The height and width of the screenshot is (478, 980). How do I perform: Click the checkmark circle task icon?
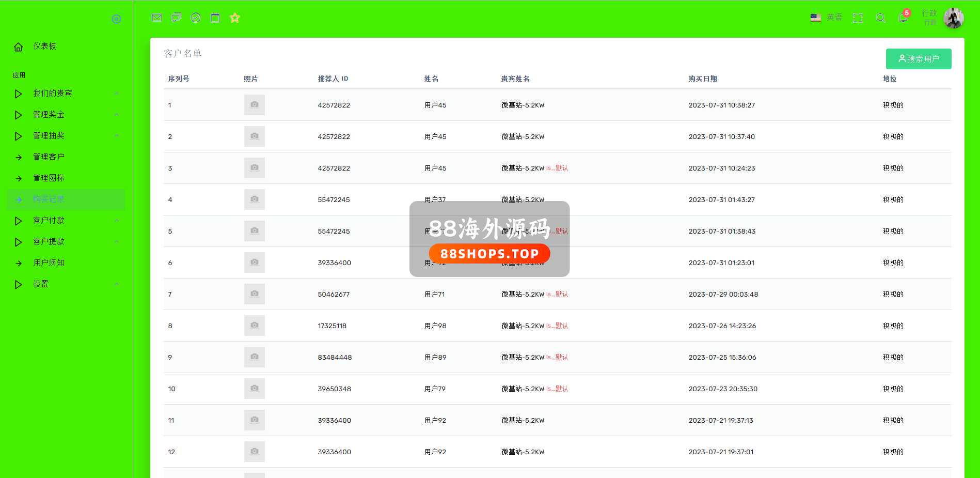coord(196,18)
